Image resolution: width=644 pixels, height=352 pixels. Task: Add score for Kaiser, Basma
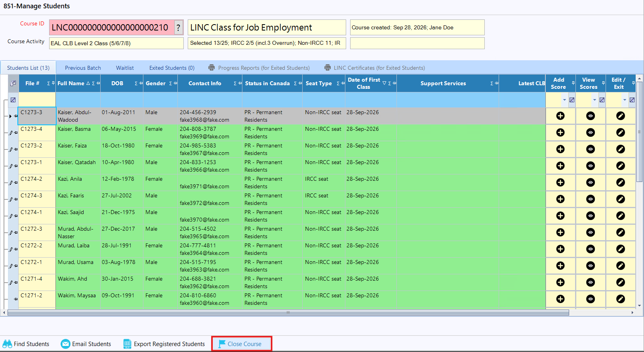tap(560, 132)
